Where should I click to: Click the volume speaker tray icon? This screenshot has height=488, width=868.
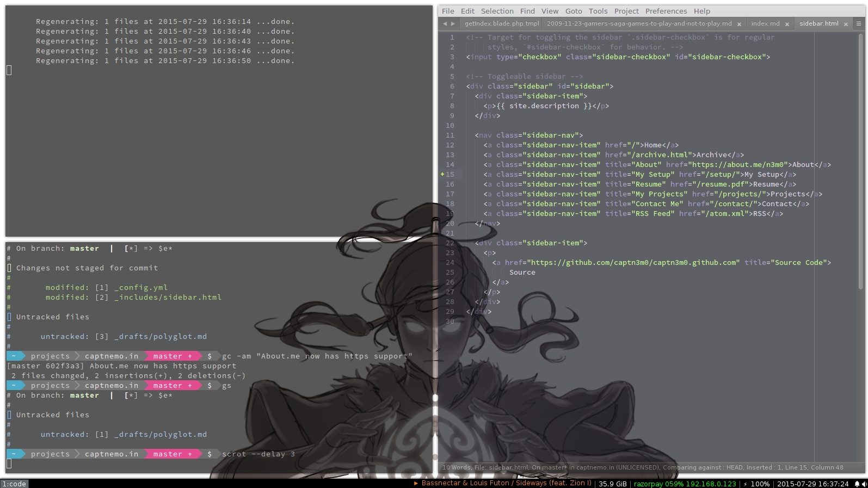click(x=864, y=484)
